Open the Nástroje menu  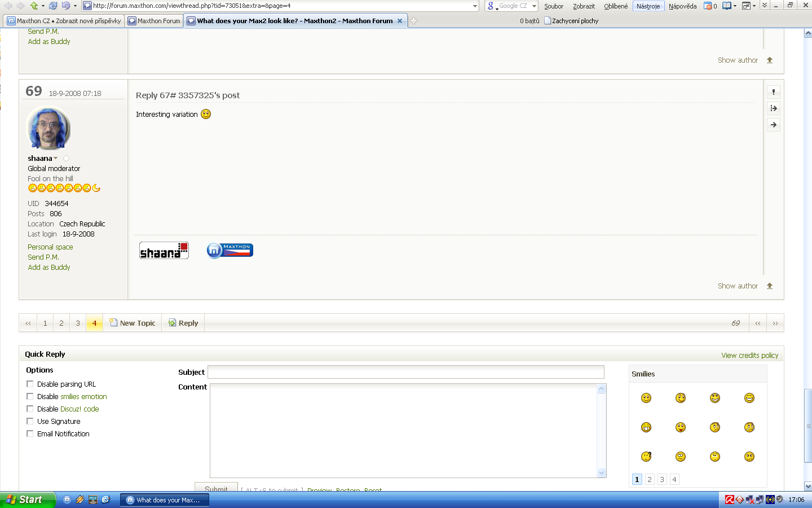pyautogui.click(x=647, y=6)
